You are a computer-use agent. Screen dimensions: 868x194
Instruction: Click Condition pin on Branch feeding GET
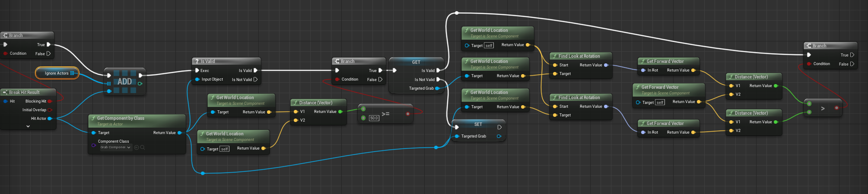(x=337, y=79)
